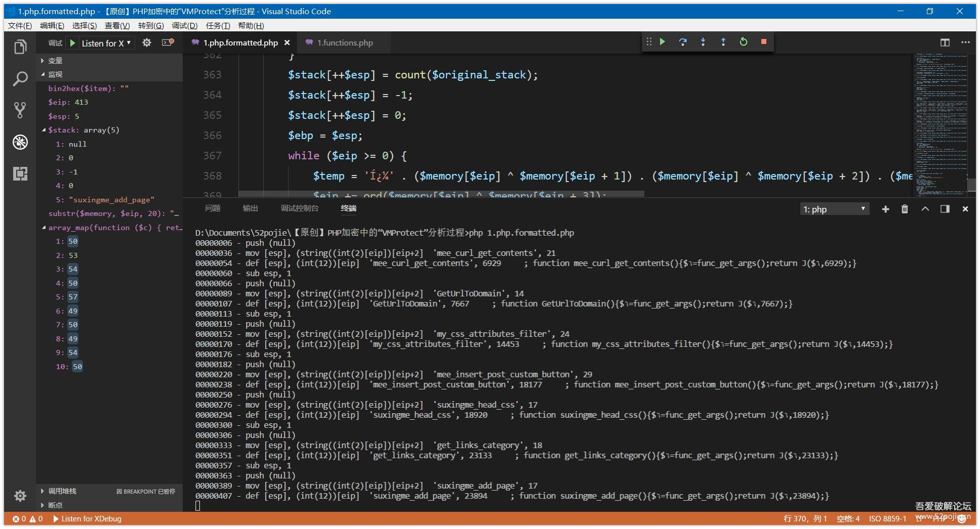Screen dimensions: 980x529
Task: Select $eip: 413 watch entry
Action: click(x=109, y=102)
